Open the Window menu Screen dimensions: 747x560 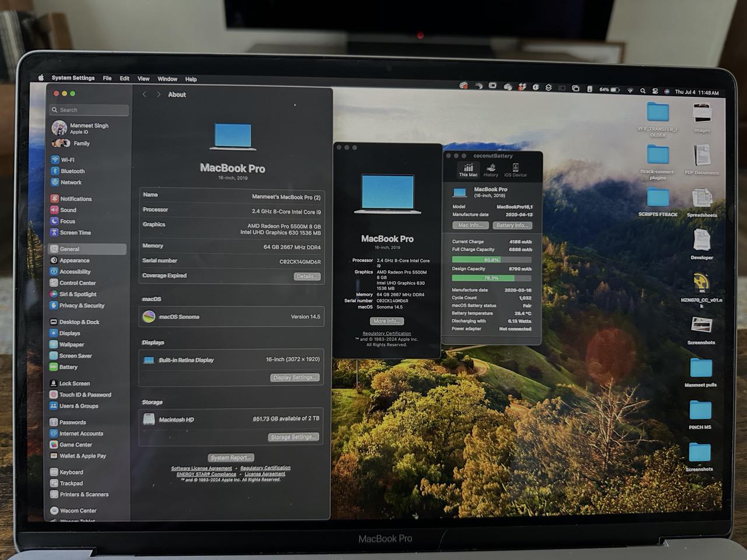click(x=167, y=79)
